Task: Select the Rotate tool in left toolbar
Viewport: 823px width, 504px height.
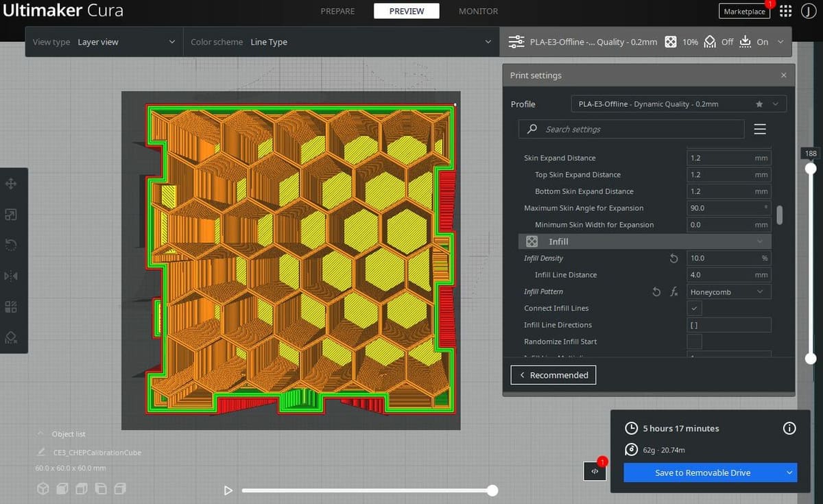Action: click(12, 245)
